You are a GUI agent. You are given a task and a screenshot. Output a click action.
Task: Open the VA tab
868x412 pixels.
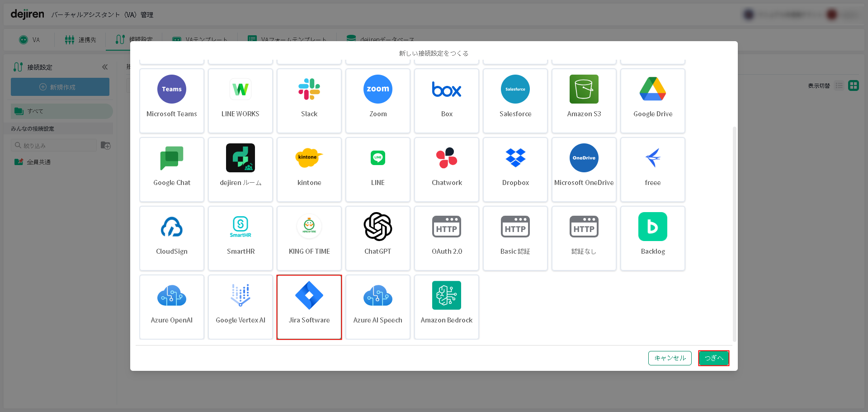(29, 40)
